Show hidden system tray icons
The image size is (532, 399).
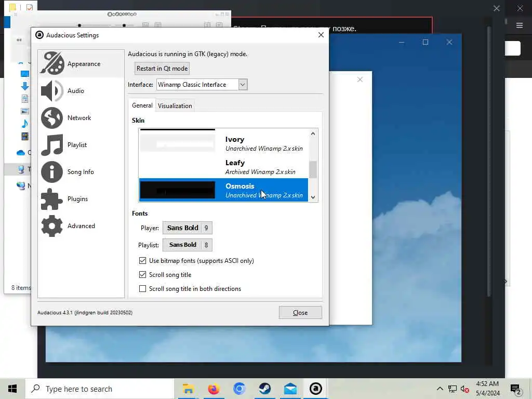point(440,389)
